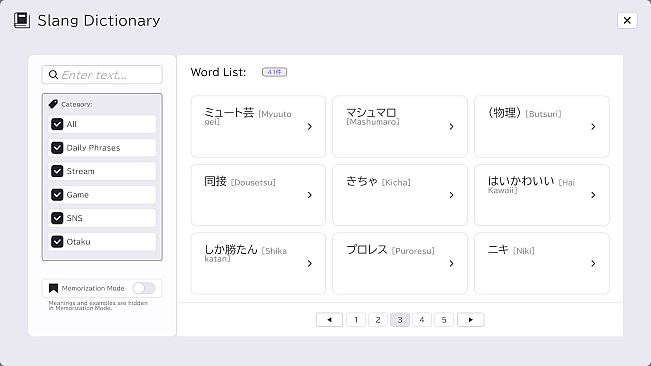Uncheck the Game category checkbox
This screenshot has width=651, height=366.
coord(57,195)
